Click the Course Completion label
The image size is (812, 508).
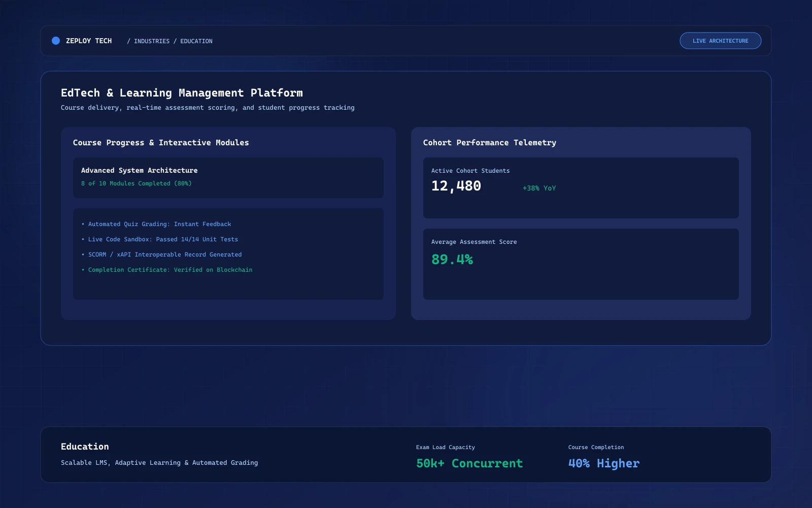coord(596,448)
